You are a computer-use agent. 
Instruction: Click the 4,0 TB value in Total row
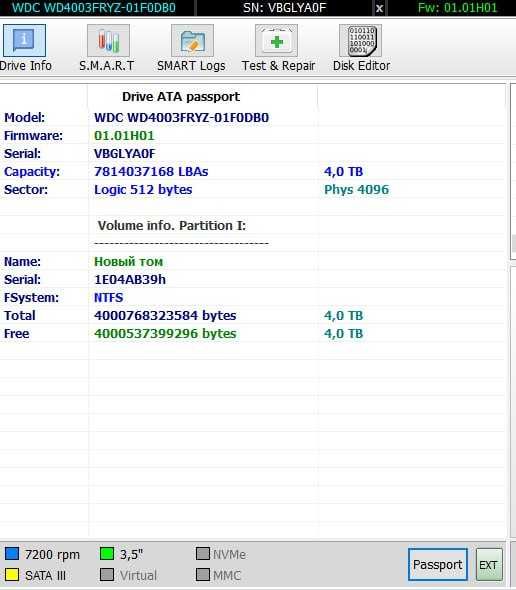[343, 315]
